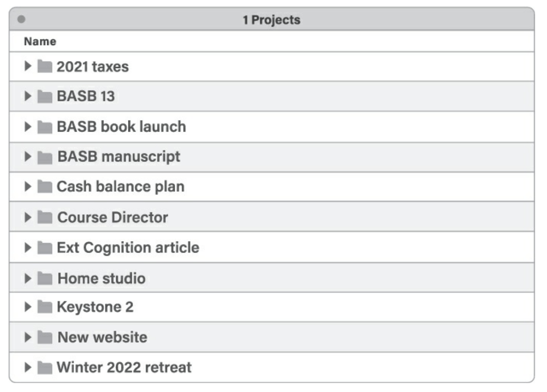Expand the Ext Cognition article folder arrow
This screenshot has height=392, width=547.
[27, 248]
